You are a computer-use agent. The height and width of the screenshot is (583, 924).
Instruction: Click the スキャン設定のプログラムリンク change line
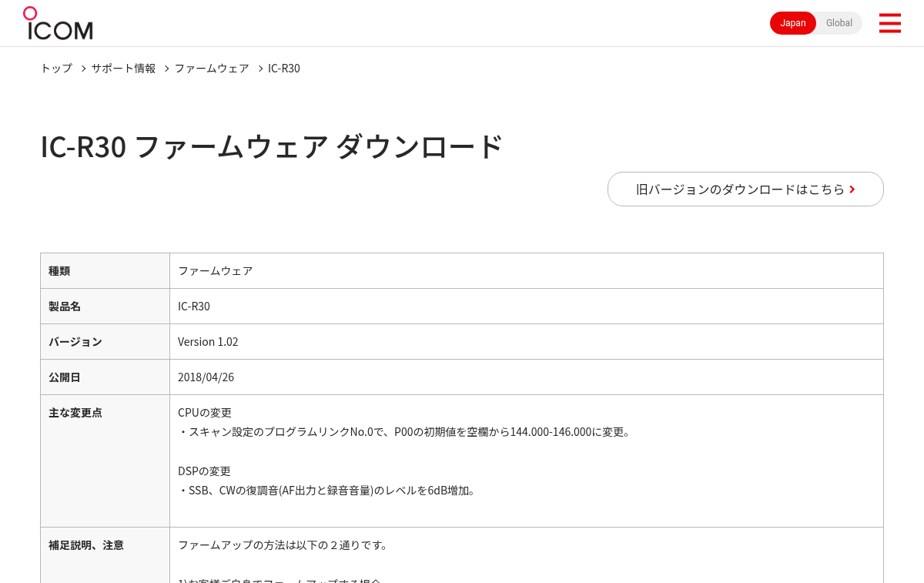click(x=406, y=432)
